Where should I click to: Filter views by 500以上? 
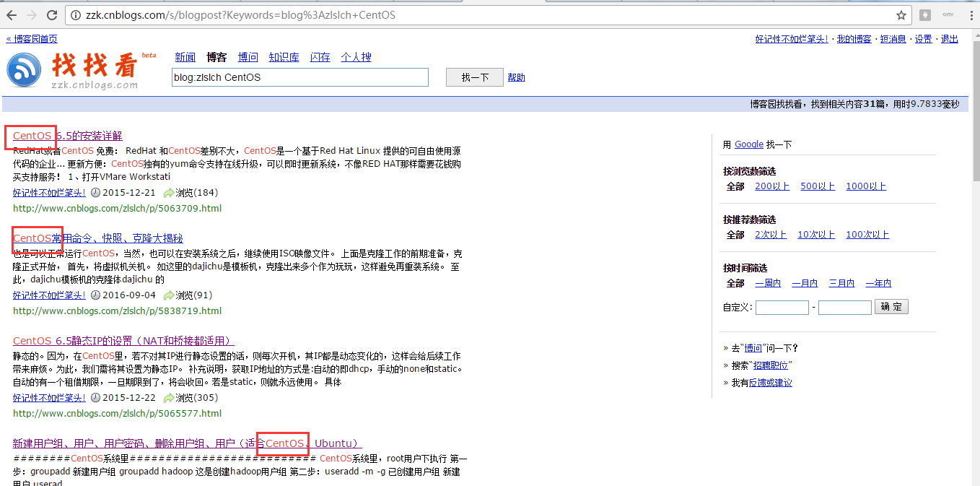tap(818, 186)
